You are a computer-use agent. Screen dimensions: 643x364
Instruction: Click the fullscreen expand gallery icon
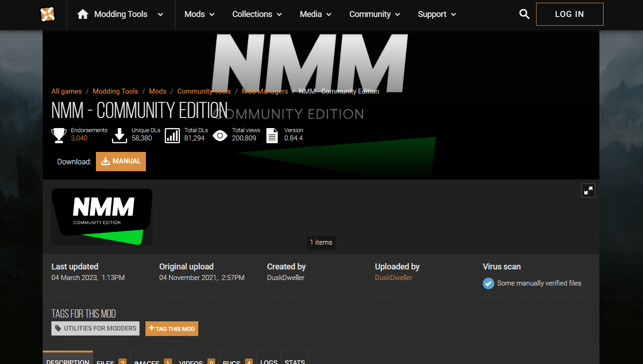click(588, 190)
